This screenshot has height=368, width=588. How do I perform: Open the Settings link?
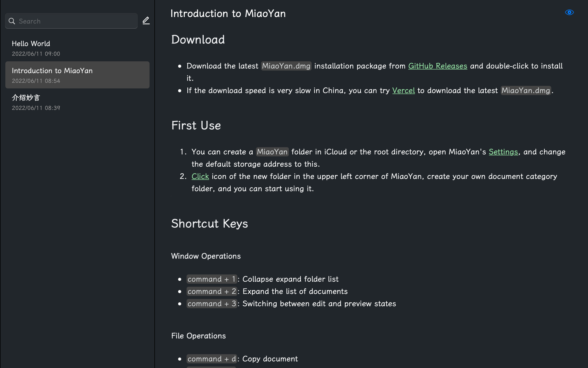pyautogui.click(x=503, y=152)
